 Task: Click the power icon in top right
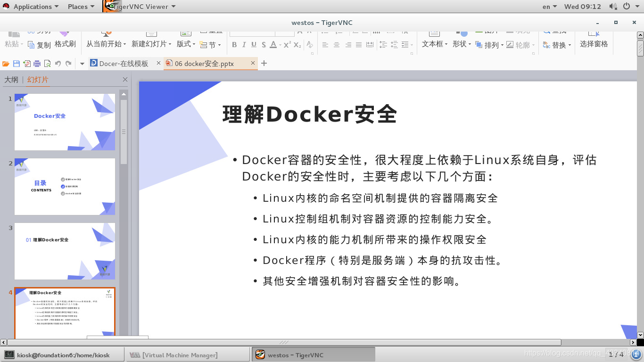[x=627, y=7]
